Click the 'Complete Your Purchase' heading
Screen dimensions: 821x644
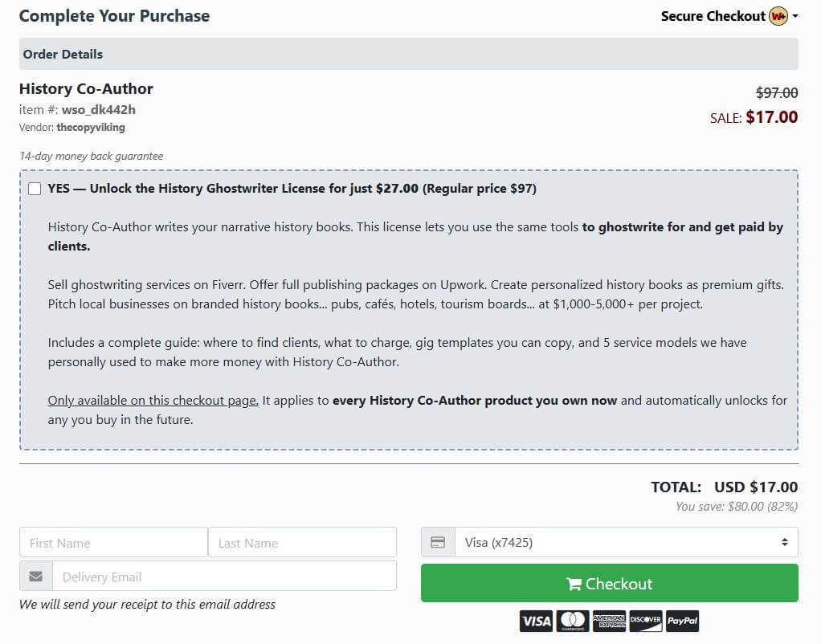pyautogui.click(x=114, y=16)
